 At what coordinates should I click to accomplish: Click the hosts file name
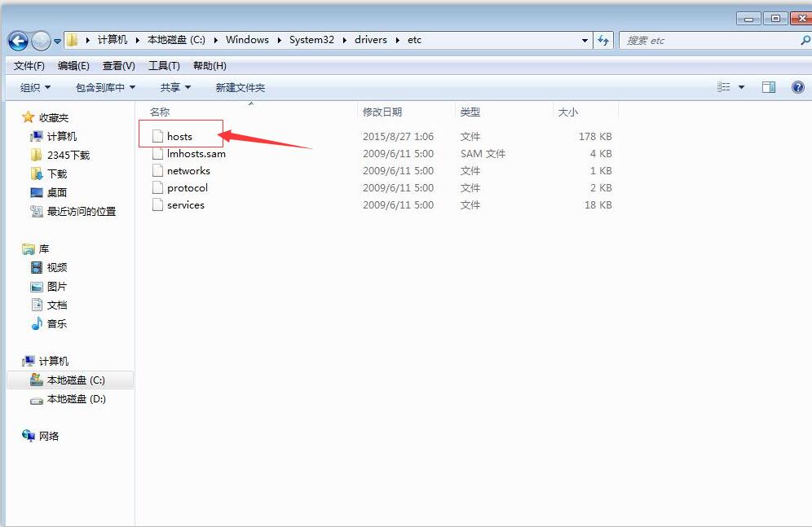pyautogui.click(x=179, y=137)
